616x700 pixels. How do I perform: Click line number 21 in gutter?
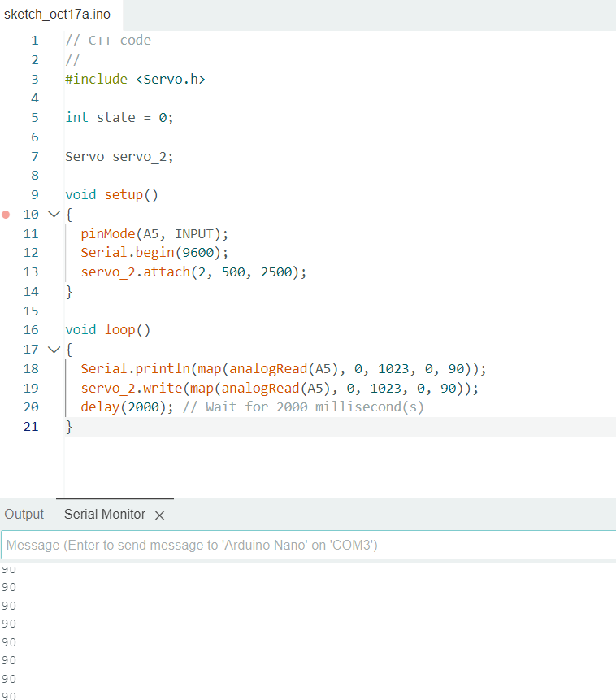pyautogui.click(x=31, y=427)
